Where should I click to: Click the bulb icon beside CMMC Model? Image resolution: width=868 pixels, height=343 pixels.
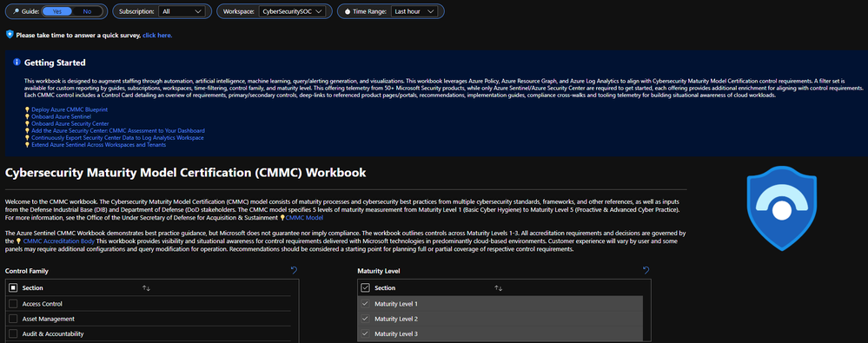coord(282,217)
